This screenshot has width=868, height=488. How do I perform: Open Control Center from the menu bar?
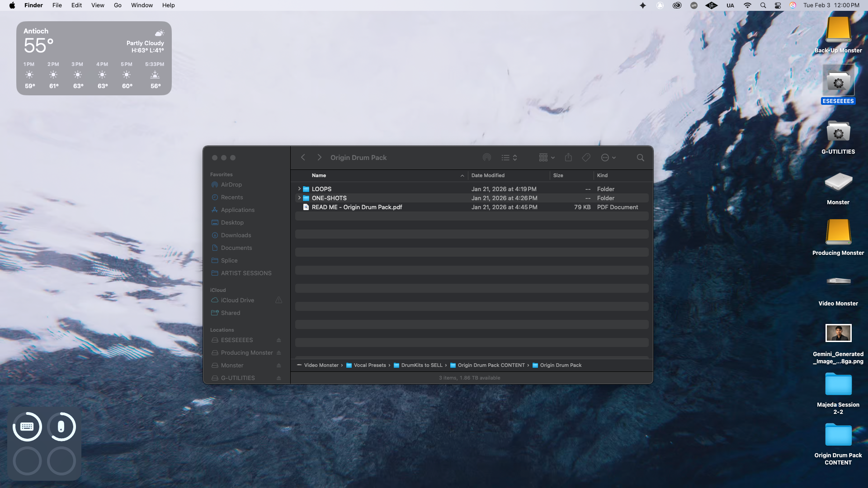(778, 5)
